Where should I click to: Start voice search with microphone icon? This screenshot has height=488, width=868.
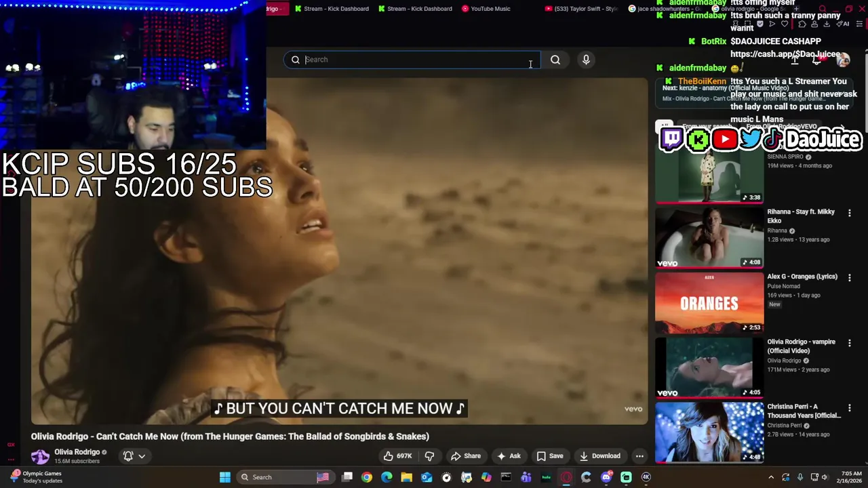click(586, 60)
